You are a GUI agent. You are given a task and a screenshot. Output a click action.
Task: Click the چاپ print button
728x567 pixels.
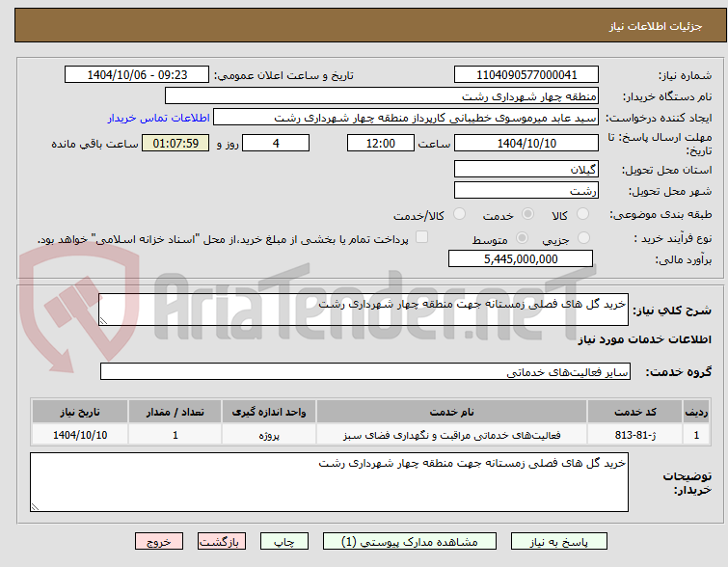[x=284, y=542]
